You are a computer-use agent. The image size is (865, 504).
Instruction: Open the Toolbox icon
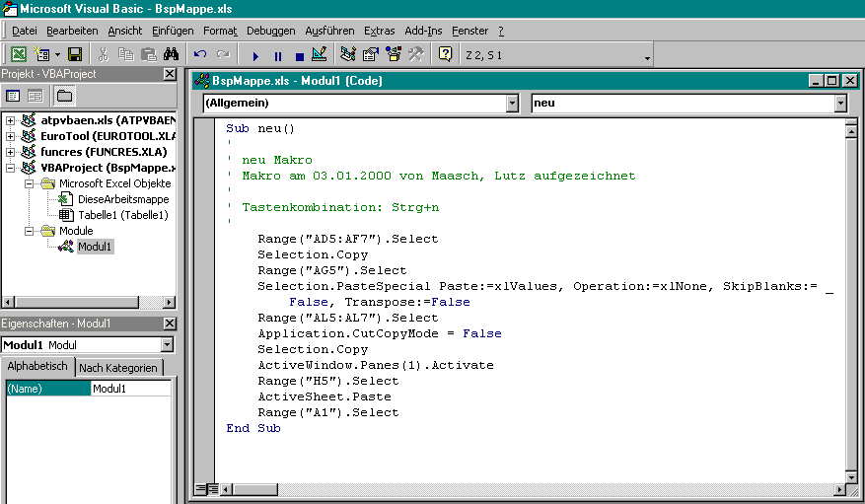coord(416,54)
